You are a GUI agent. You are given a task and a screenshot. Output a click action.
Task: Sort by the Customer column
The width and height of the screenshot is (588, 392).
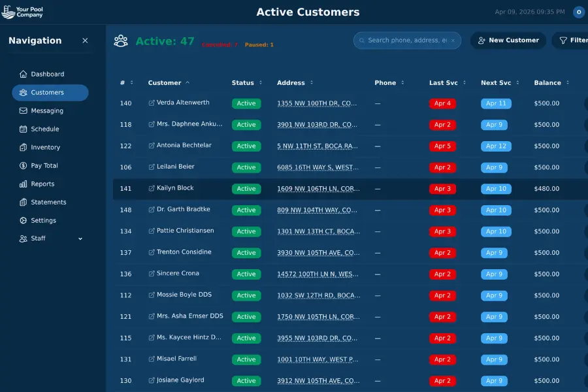[x=169, y=82]
